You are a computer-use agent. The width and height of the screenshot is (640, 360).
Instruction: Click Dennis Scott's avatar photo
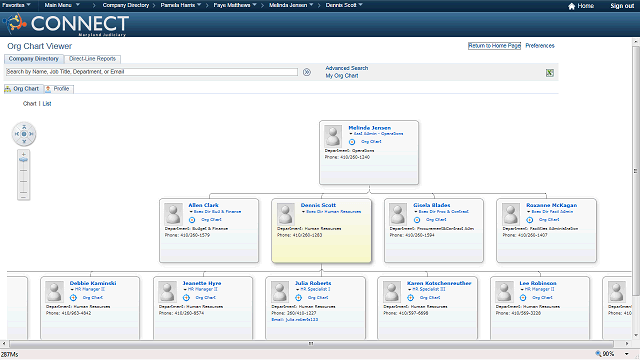point(286,214)
